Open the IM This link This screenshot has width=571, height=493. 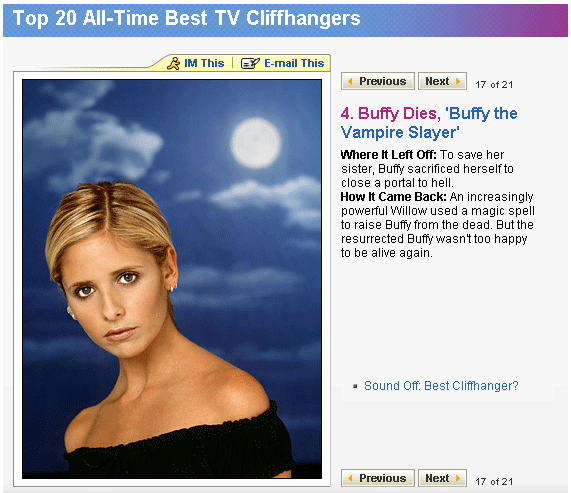204,63
